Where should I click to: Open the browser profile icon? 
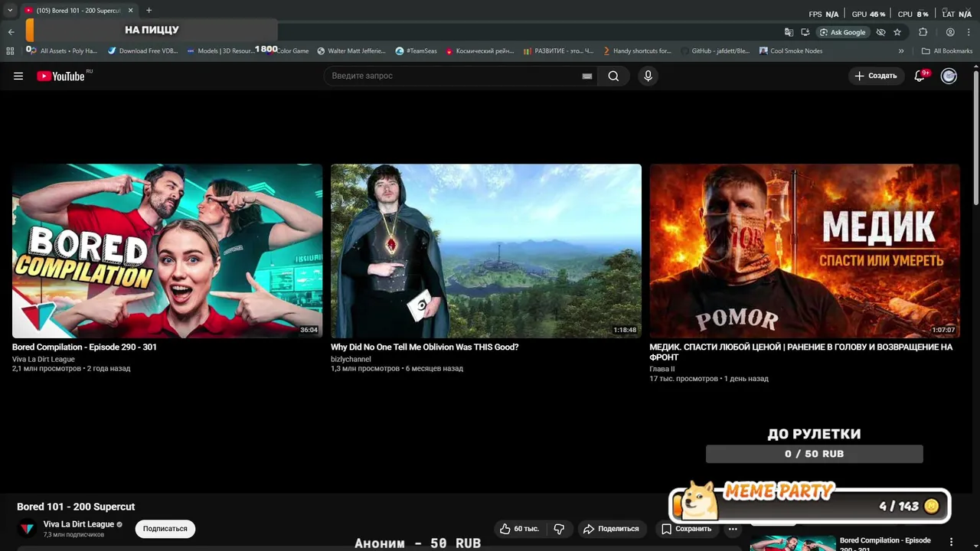[x=950, y=32]
